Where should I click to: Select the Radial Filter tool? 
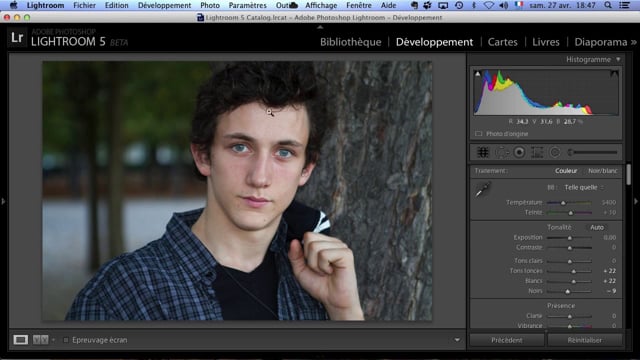555,152
